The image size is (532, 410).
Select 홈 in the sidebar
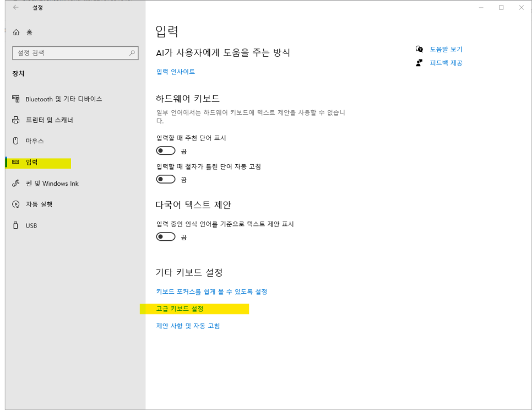click(x=30, y=33)
